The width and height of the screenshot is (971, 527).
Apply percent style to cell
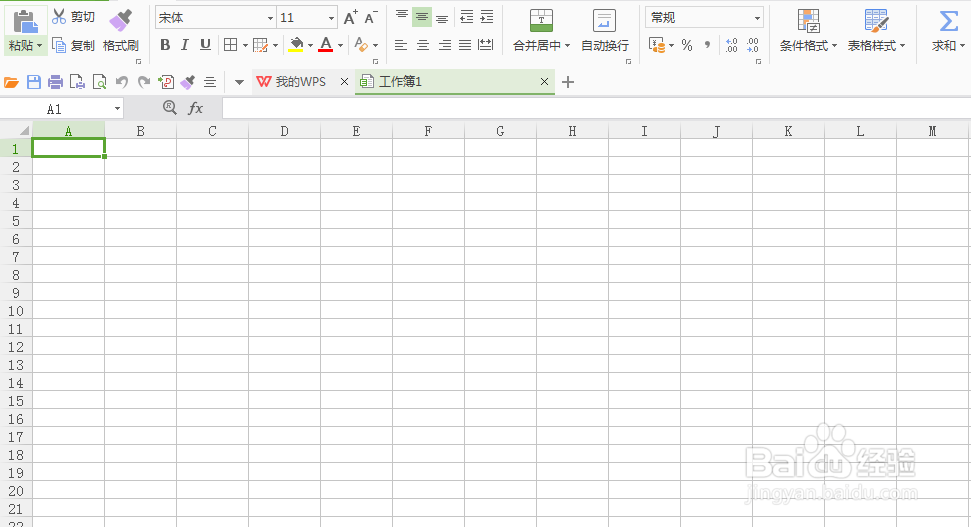687,45
